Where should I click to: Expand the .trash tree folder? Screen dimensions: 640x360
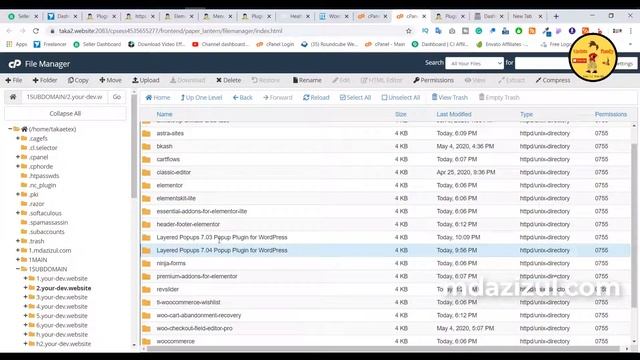coord(18,241)
